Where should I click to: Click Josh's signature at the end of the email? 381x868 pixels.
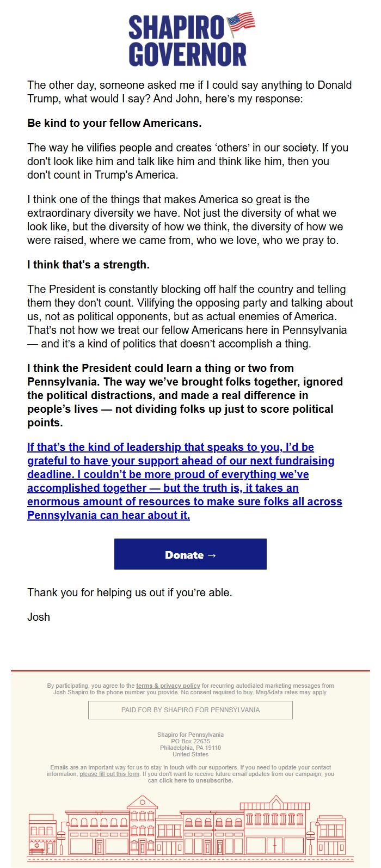(x=39, y=617)
